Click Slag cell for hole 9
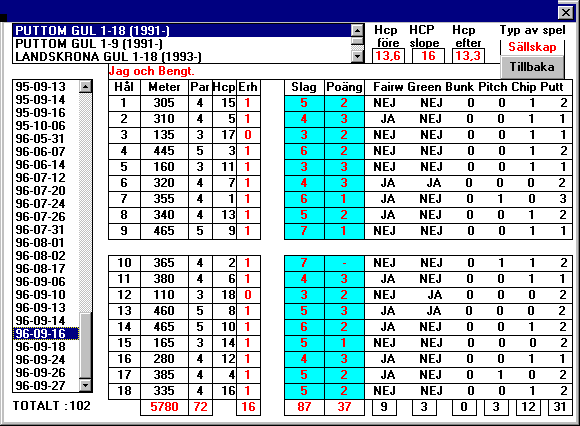580x426 pixels. click(x=304, y=231)
